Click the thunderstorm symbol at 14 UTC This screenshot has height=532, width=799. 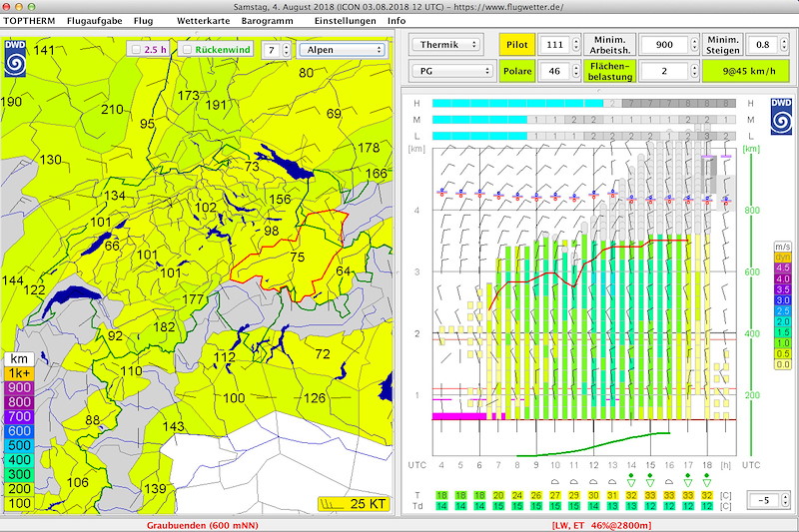tap(631, 480)
